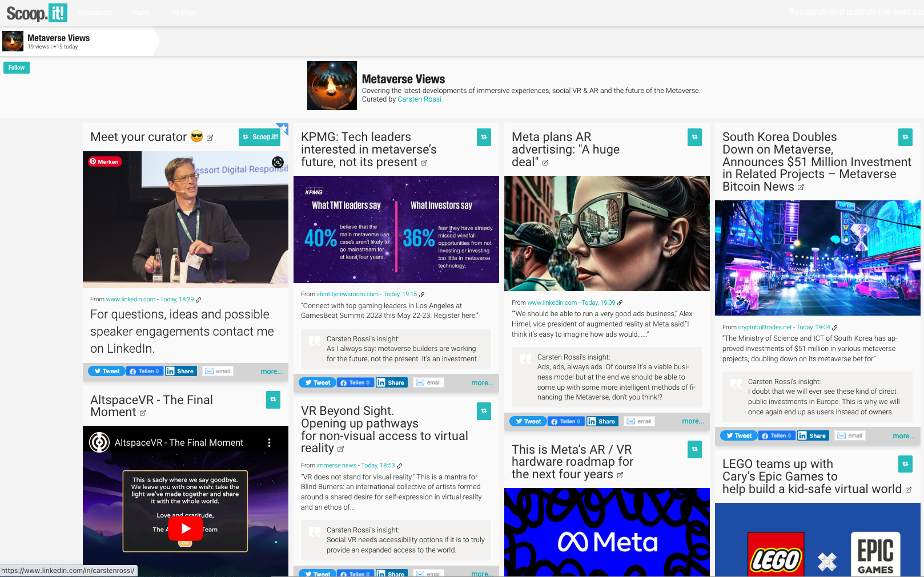Open external link icon beside KPMG title
This screenshot has height=577, width=924.
coord(424,163)
